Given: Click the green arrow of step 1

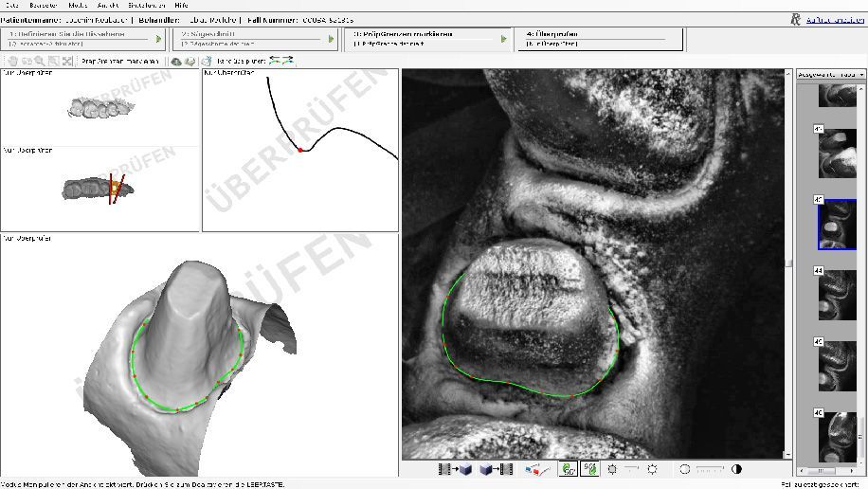Looking at the screenshot, I should [159, 39].
